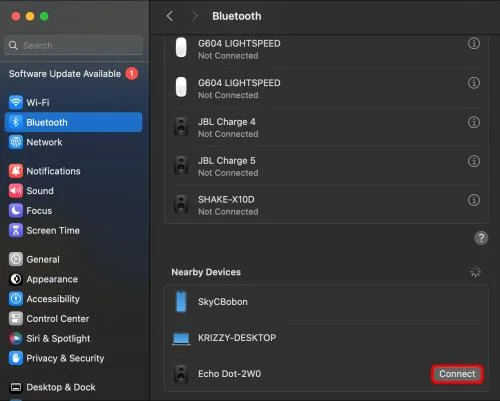Click the KRIZZY-DESKTOP laptop icon
Image resolution: width=500 pixels, height=401 pixels.
pos(181,339)
